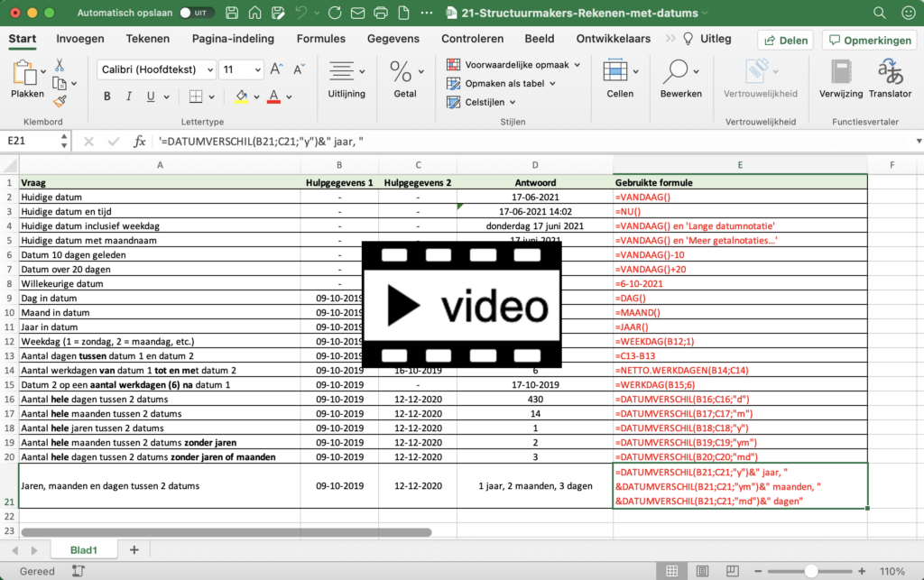The height and width of the screenshot is (580, 924).
Task: Click the Save icon in title bar
Action: (232, 14)
